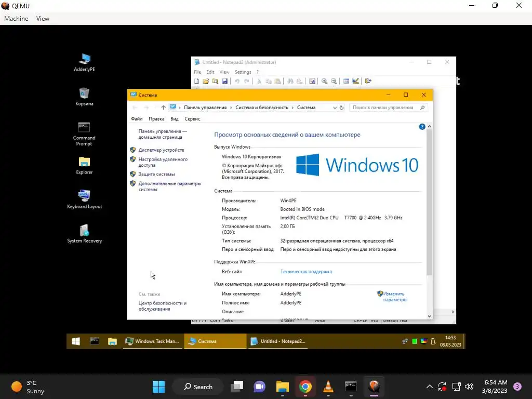Viewport: 532px width, 399px height.
Task: Select the System Recovery desktop icon
Action: (85, 234)
